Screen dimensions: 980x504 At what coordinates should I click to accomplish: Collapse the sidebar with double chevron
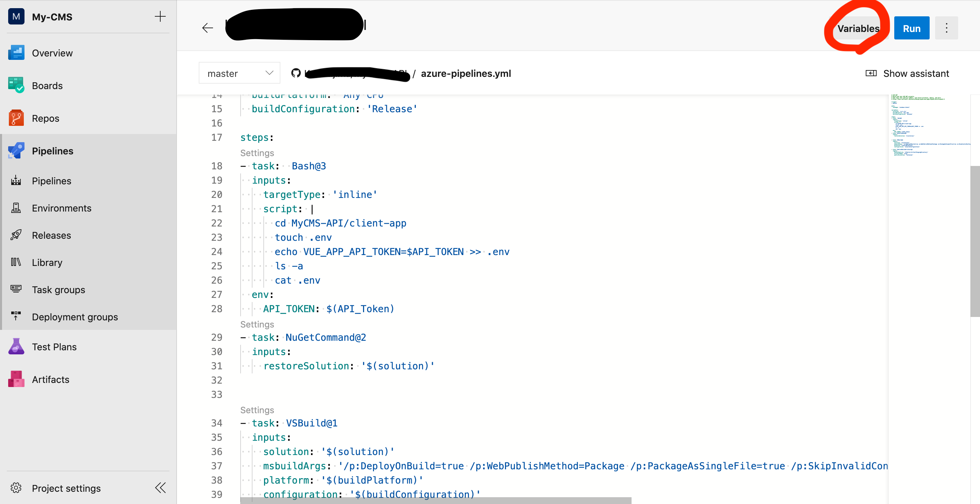click(160, 488)
